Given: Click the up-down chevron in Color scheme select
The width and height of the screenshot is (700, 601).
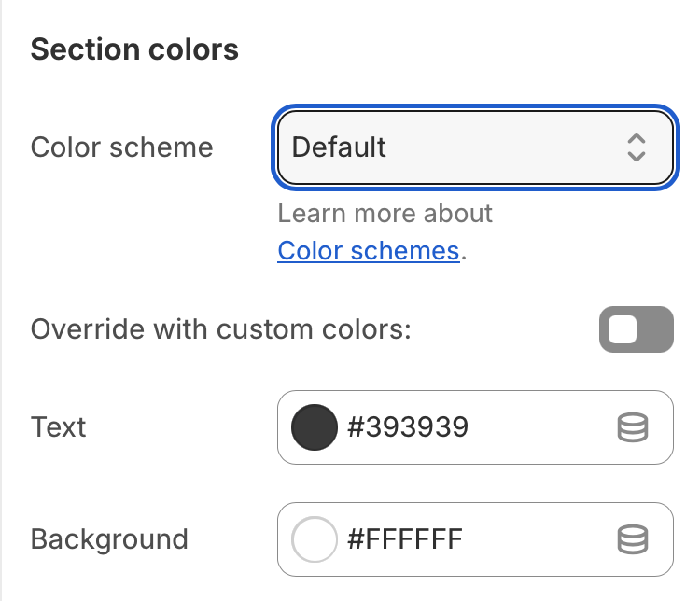Looking at the screenshot, I should pos(637,147).
